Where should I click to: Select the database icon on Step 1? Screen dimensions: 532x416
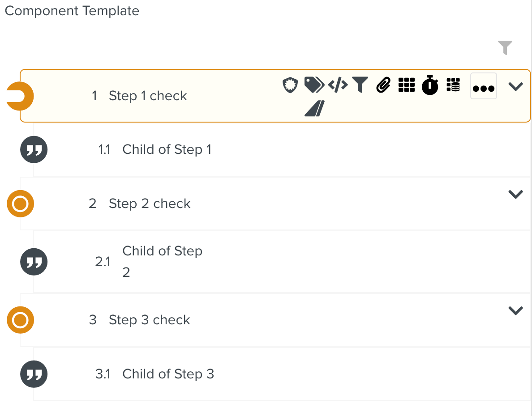[x=453, y=85]
